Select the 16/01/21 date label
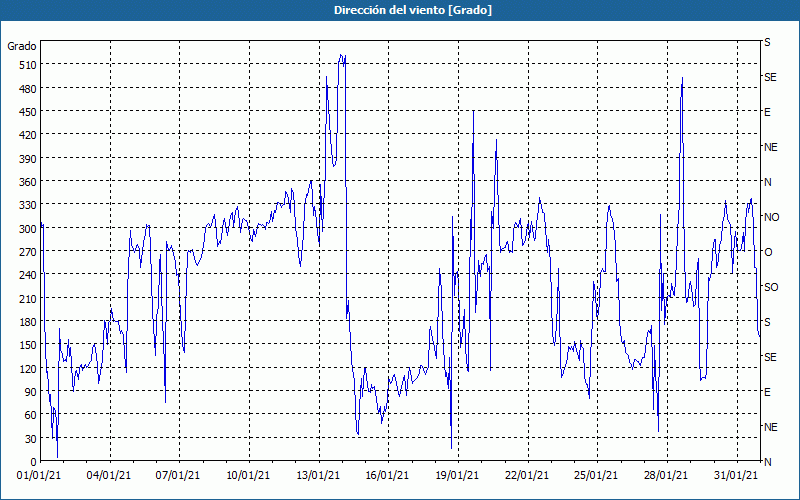 pos(387,476)
